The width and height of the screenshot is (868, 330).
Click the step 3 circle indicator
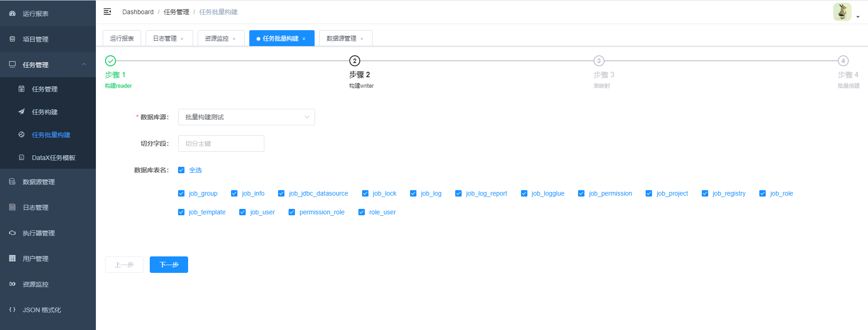[x=599, y=61]
